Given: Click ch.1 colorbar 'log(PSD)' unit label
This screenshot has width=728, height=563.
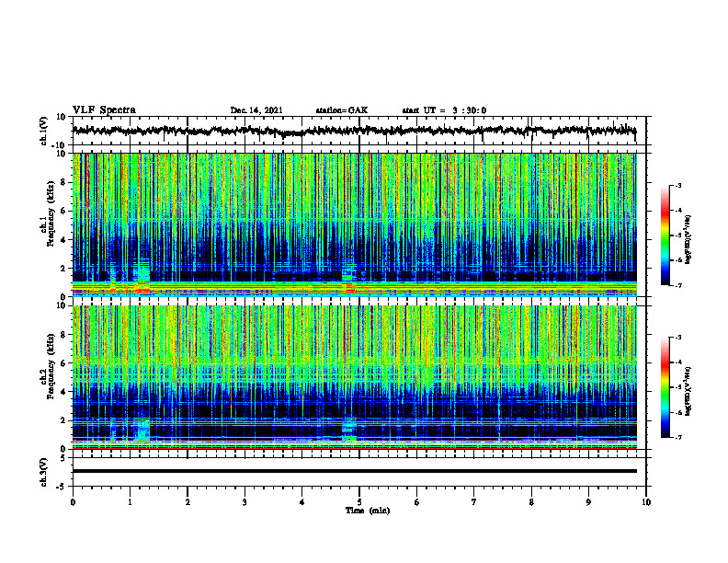Looking at the screenshot, I should coord(688,240).
